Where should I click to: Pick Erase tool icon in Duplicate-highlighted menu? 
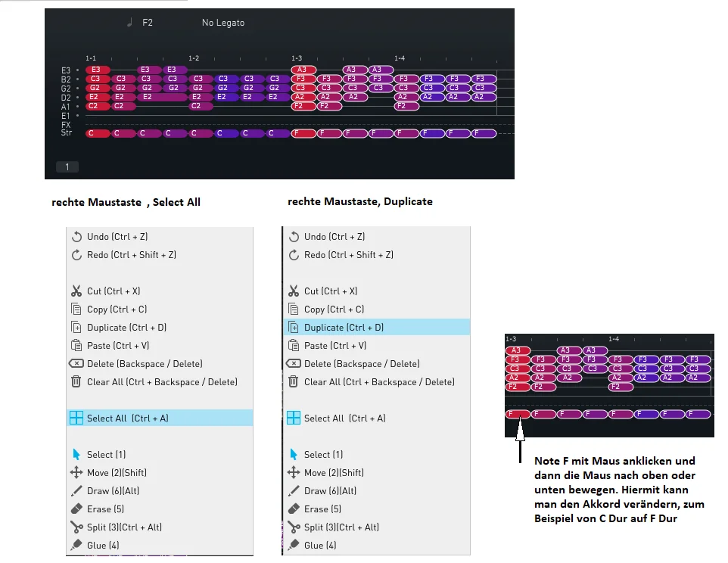click(294, 509)
